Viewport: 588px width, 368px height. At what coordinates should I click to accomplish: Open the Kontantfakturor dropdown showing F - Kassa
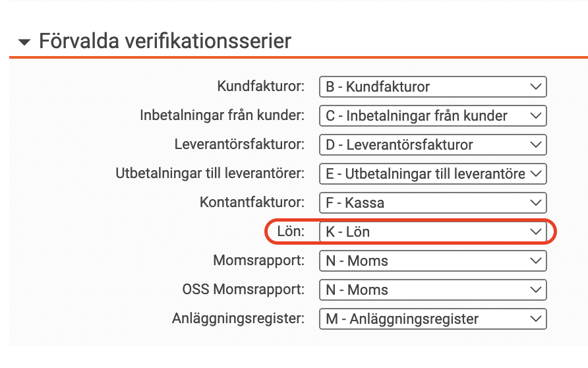[432, 203]
